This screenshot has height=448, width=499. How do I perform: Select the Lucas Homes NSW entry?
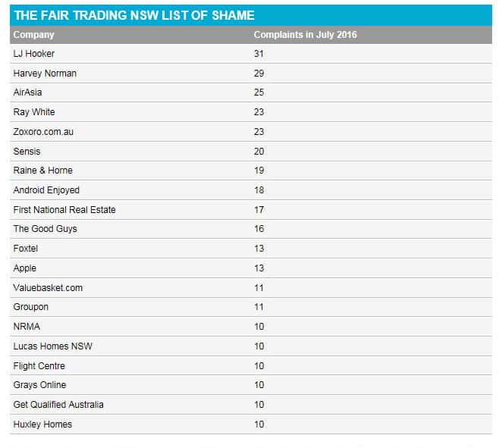point(53,346)
